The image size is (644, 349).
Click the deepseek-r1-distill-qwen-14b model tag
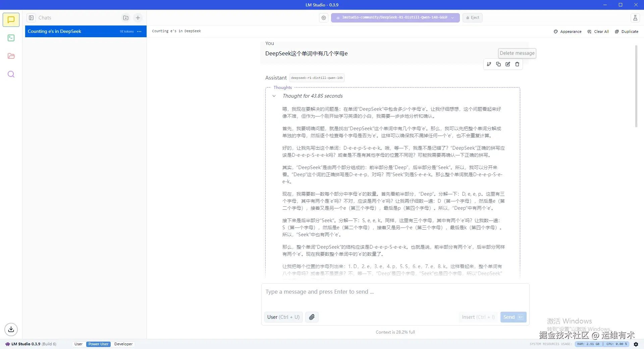[x=317, y=78]
